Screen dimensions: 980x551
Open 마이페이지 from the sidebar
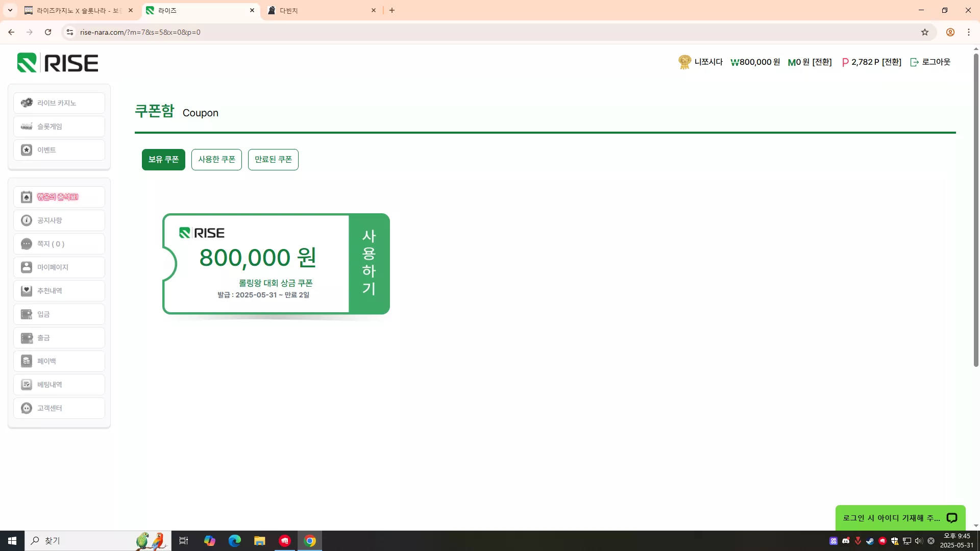point(59,267)
